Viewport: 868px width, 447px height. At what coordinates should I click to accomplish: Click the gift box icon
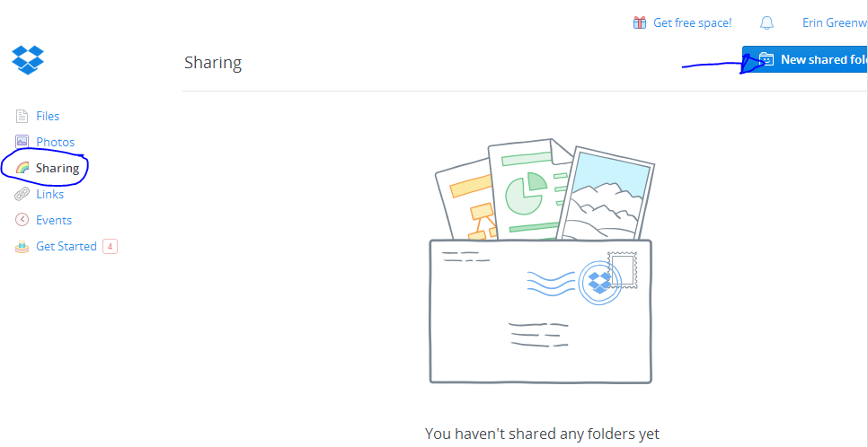[x=640, y=22]
